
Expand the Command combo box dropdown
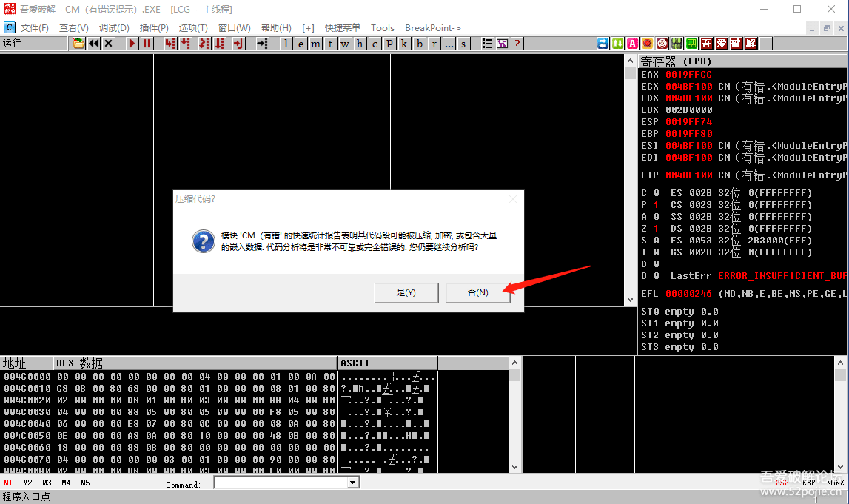(x=353, y=483)
